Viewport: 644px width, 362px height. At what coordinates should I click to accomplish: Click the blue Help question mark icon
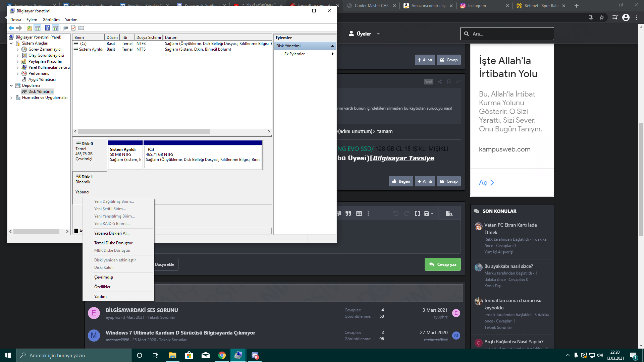coord(47,28)
